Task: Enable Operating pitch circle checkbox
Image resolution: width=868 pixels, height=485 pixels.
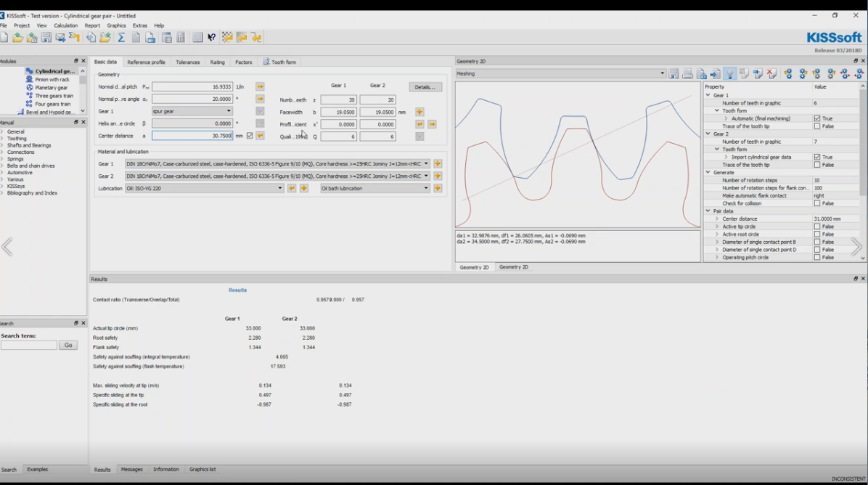Action: click(x=817, y=258)
